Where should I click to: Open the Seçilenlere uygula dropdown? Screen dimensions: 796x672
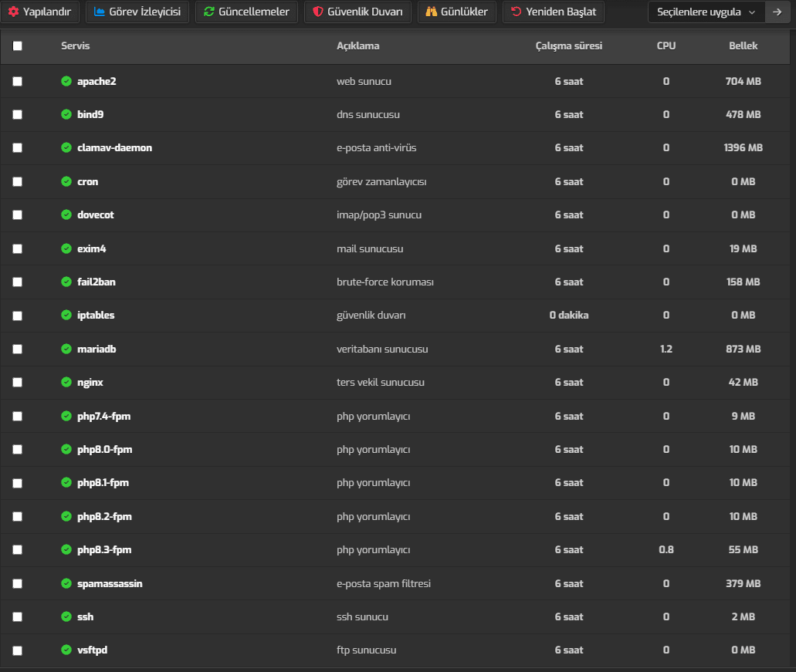(x=706, y=12)
